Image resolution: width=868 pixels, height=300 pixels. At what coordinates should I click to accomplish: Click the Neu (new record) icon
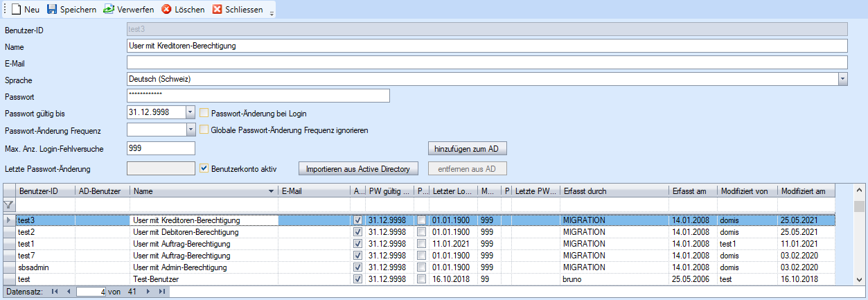click(x=15, y=10)
